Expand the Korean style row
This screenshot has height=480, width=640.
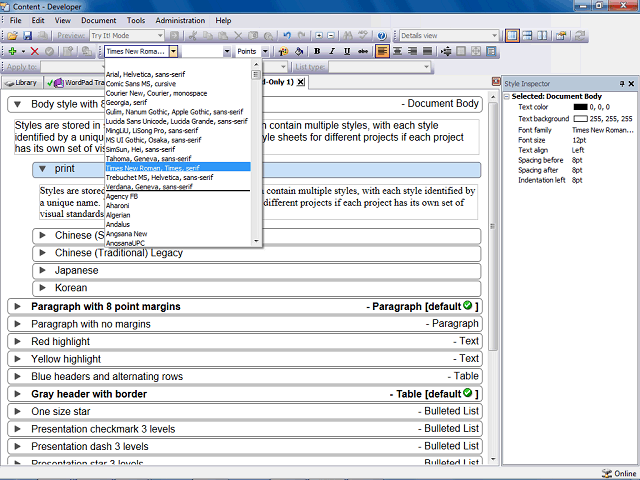point(42,288)
